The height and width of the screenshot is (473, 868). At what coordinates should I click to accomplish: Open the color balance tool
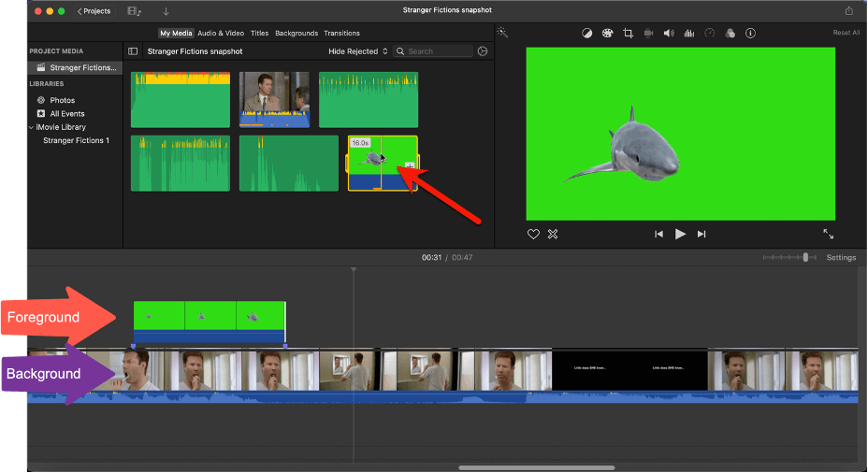coord(586,34)
